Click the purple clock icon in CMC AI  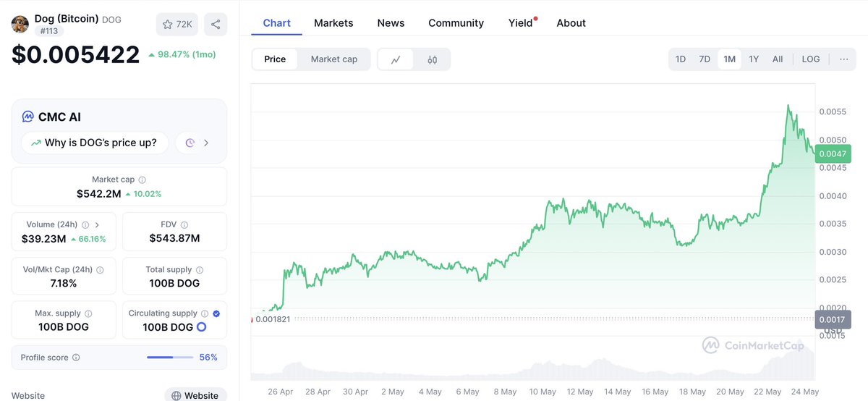pos(190,143)
